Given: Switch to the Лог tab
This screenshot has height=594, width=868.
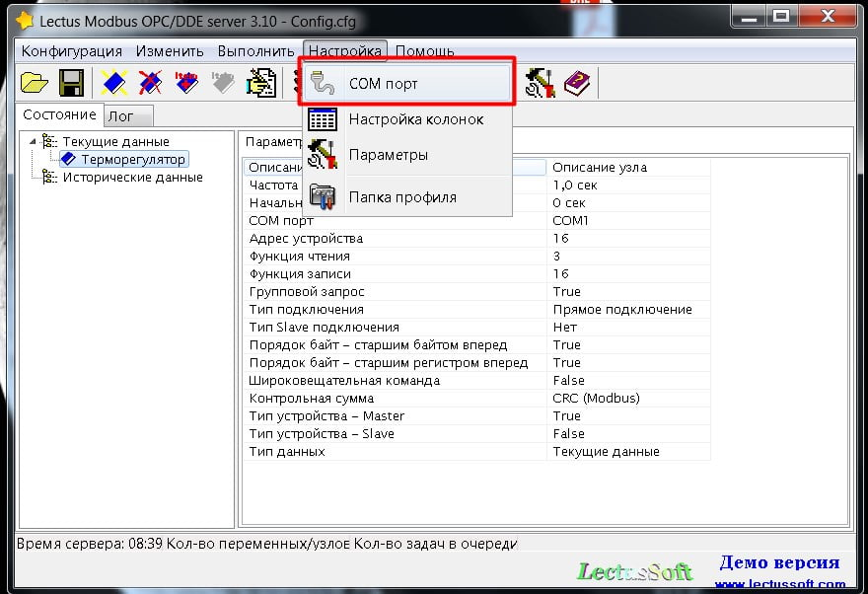Looking at the screenshot, I should coord(128,116).
